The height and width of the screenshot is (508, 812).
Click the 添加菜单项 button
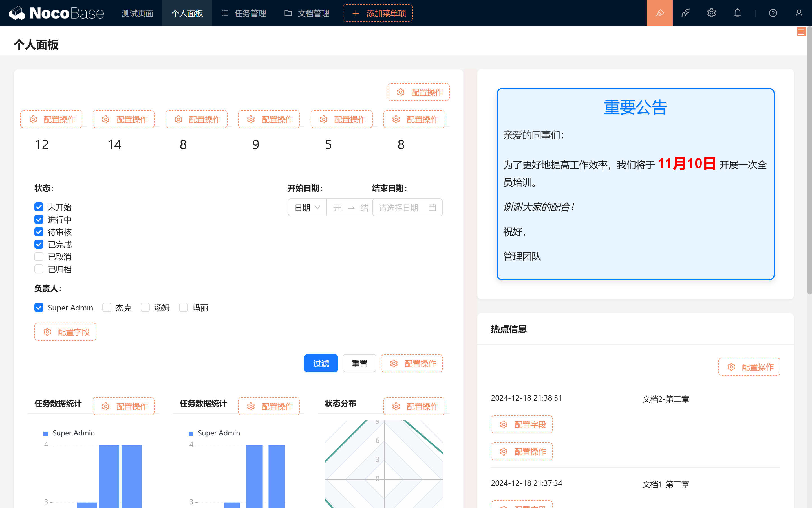378,13
